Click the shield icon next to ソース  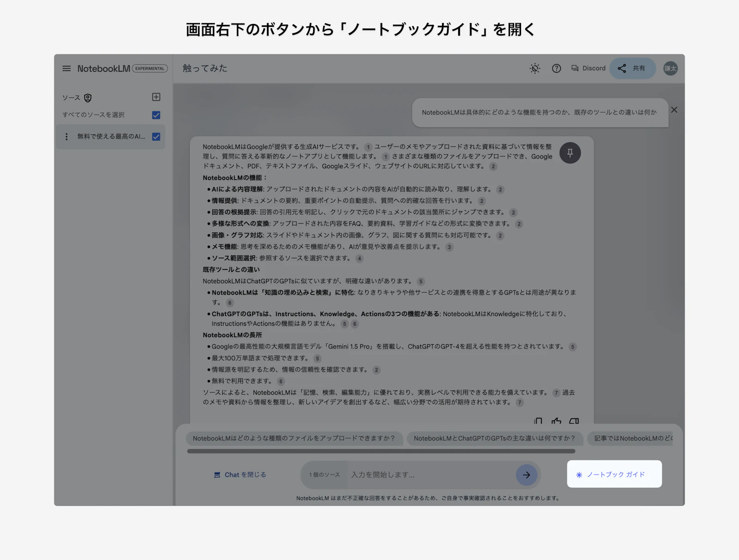pos(88,98)
